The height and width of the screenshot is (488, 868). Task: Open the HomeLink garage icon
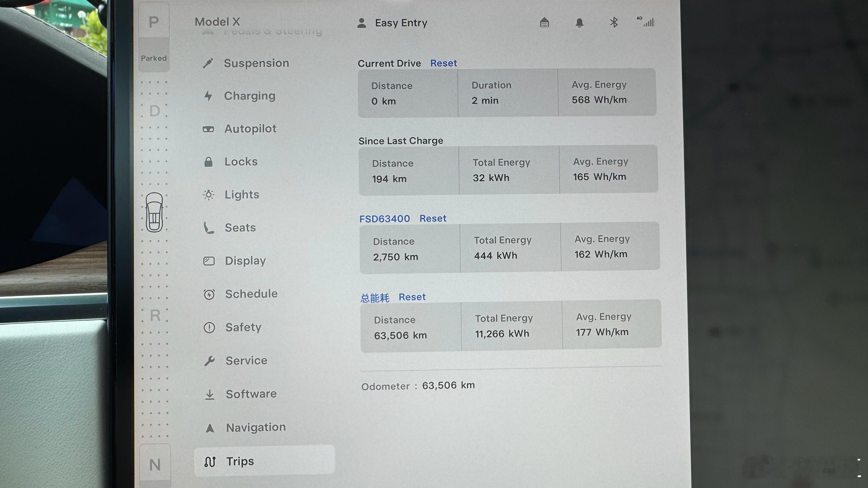544,23
